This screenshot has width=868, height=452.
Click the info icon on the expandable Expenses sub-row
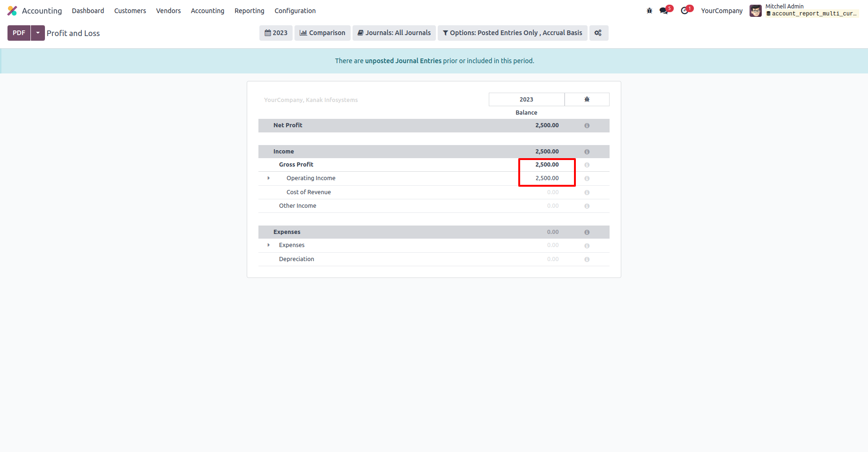click(587, 246)
